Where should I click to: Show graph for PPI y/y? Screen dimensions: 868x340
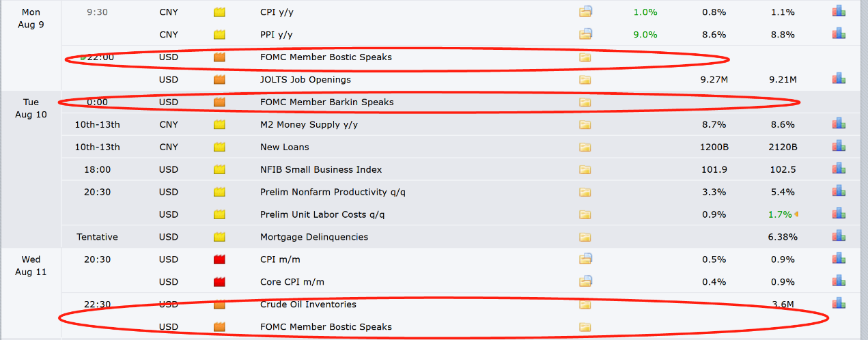(x=839, y=33)
